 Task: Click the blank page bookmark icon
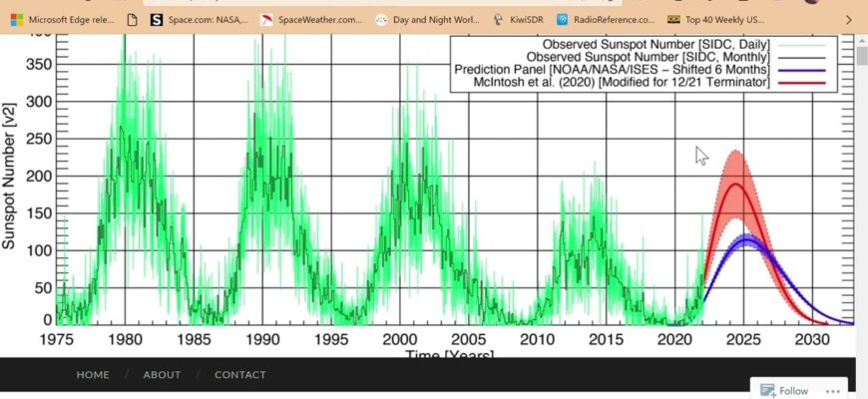(x=134, y=19)
